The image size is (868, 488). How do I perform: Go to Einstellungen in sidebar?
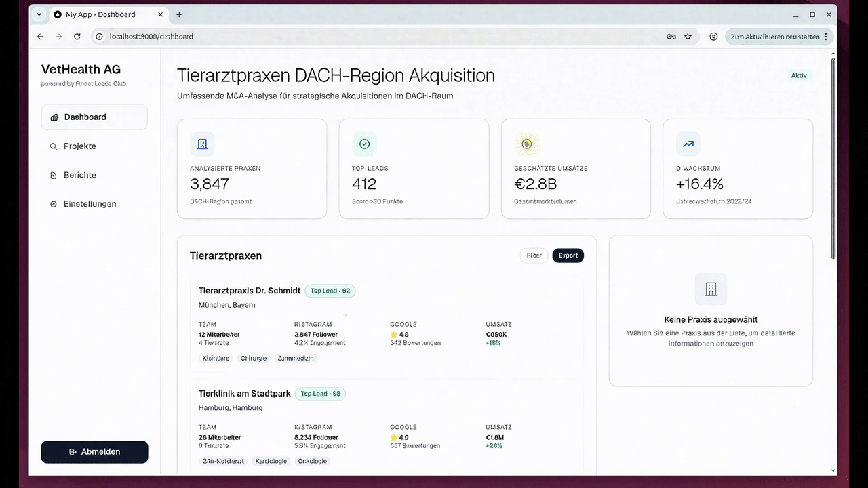coord(90,204)
